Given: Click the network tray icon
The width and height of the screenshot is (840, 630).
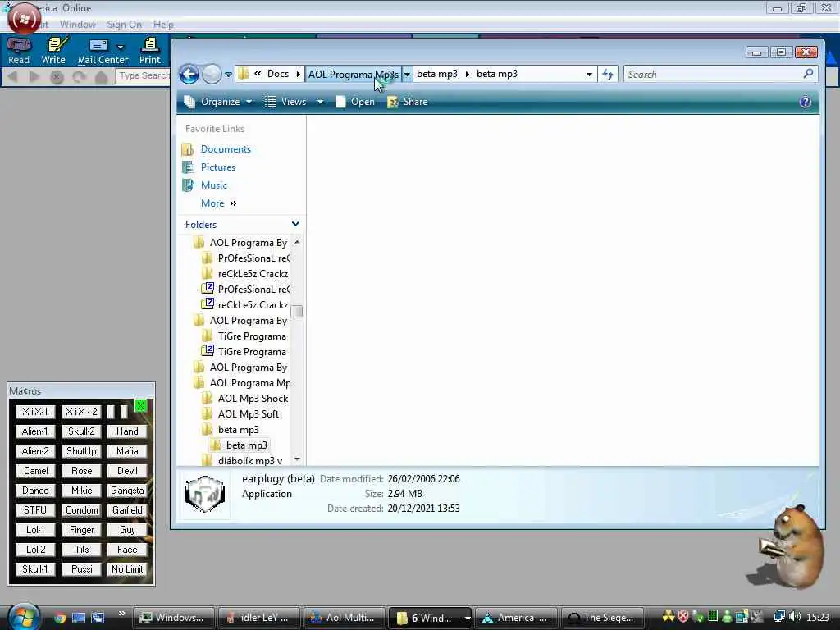Looking at the screenshot, I should (779, 617).
